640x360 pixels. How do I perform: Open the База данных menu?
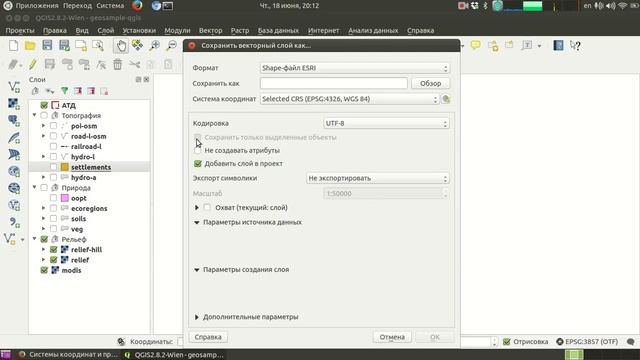[278, 31]
